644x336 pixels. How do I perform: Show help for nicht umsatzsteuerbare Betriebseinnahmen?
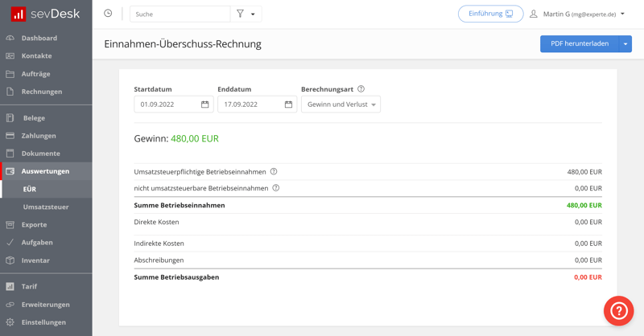pos(276,188)
